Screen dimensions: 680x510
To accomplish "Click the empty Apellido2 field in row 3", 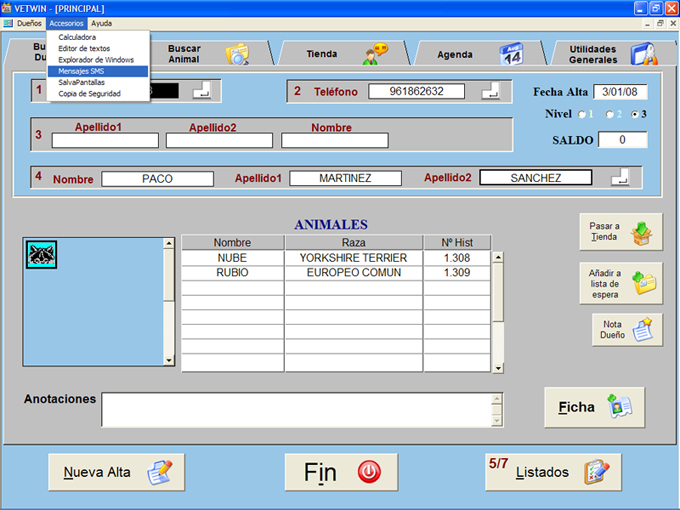I will click(x=219, y=141).
